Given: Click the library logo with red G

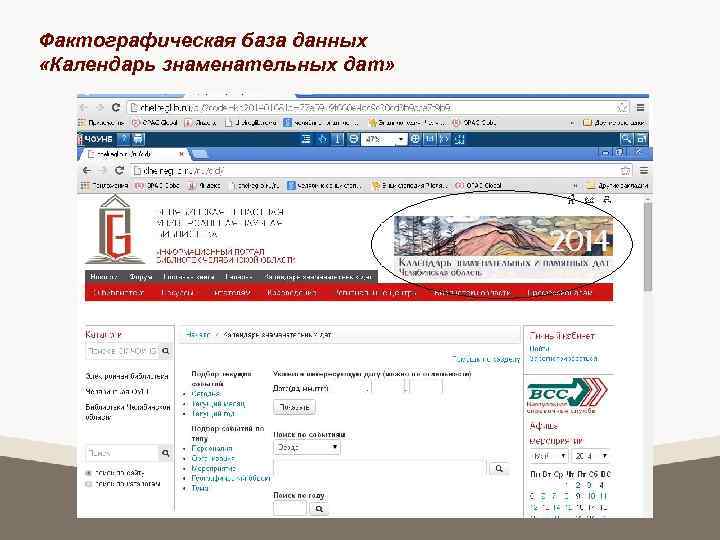Looking at the screenshot, I should [x=115, y=230].
